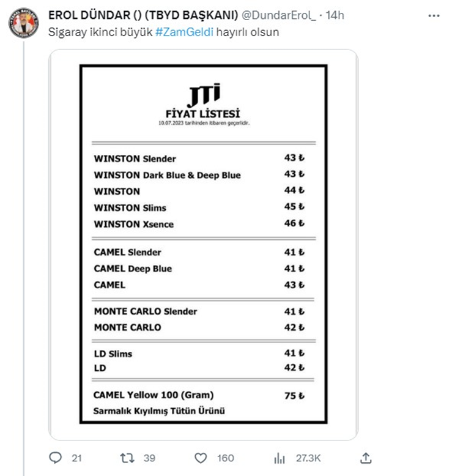Click the like count of 160

225,458
